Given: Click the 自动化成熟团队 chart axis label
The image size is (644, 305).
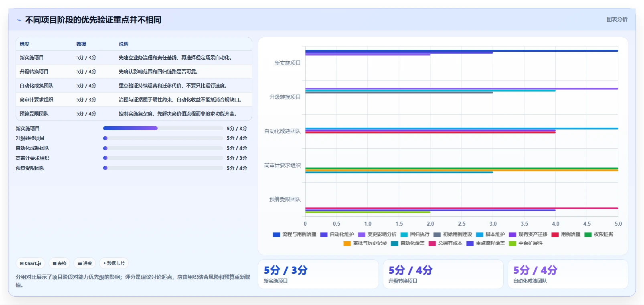Looking at the screenshot, I should [282, 131].
